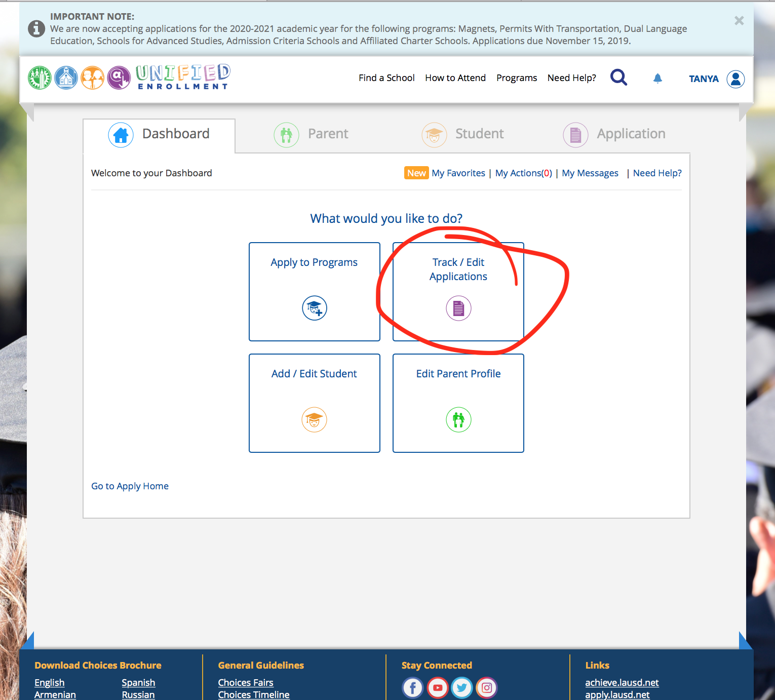Follow the Go to Apply Home link

click(130, 486)
